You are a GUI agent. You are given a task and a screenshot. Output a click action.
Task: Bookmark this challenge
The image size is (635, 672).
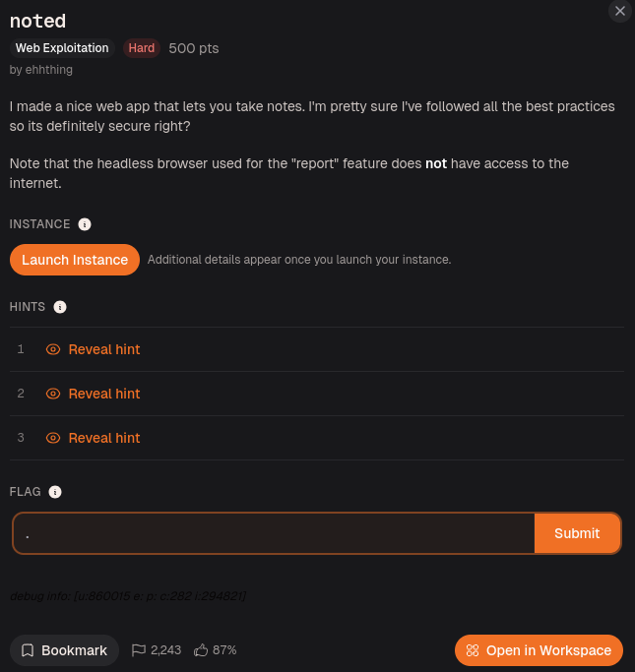(x=64, y=650)
